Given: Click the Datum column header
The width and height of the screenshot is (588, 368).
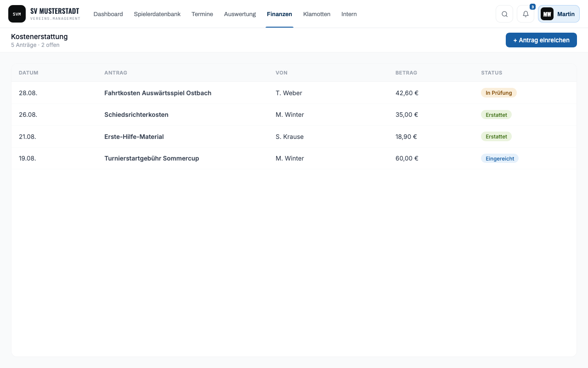Looking at the screenshot, I should [28, 73].
